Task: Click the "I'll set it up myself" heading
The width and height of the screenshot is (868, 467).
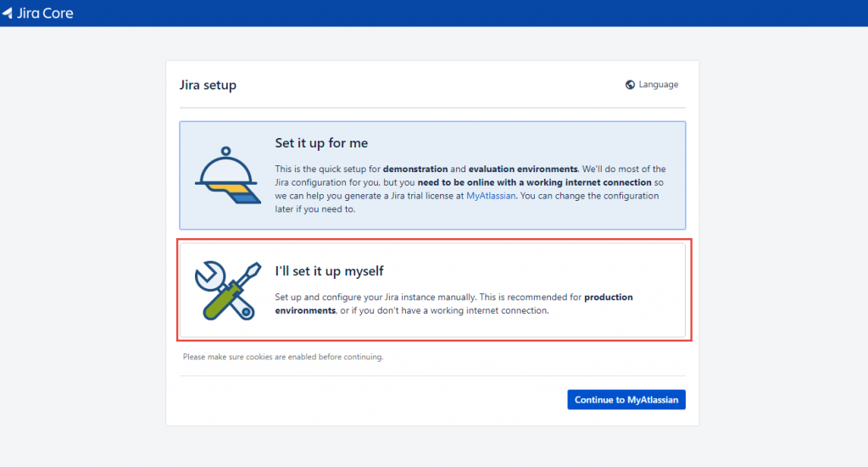Action: coord(329,271)
